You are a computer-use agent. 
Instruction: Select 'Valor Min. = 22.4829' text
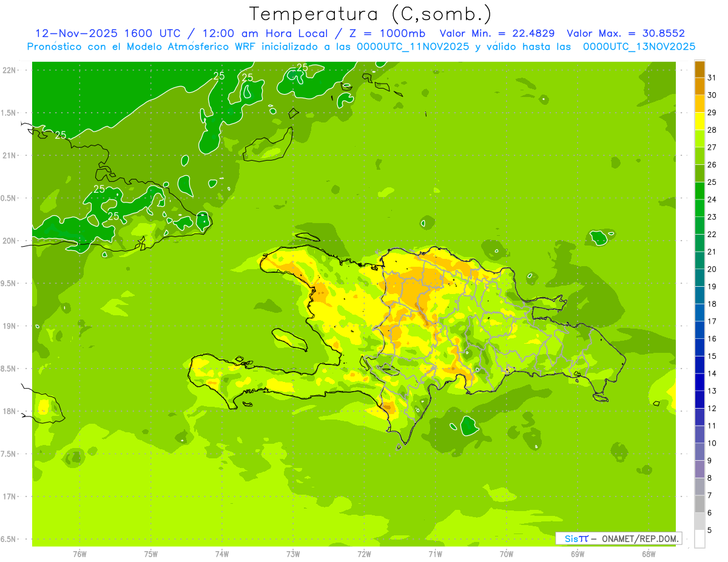[x=497, y=33]
